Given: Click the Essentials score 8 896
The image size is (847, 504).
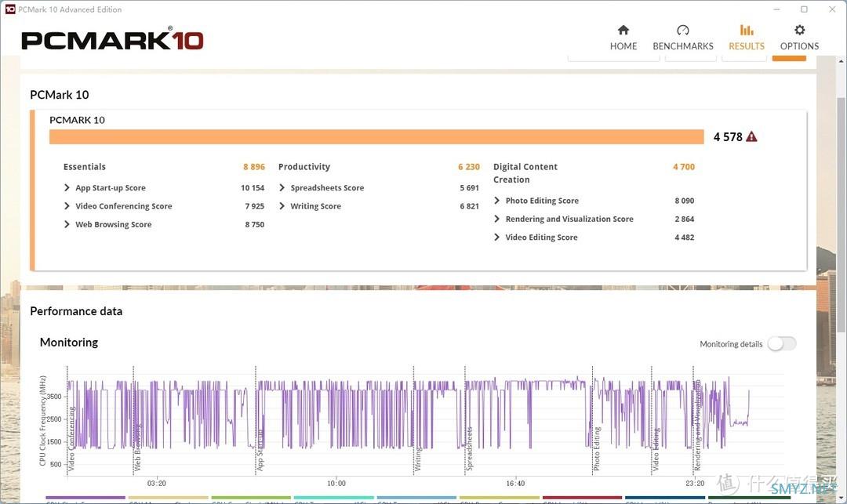Looking at the screenshot, I should point(254,167).
